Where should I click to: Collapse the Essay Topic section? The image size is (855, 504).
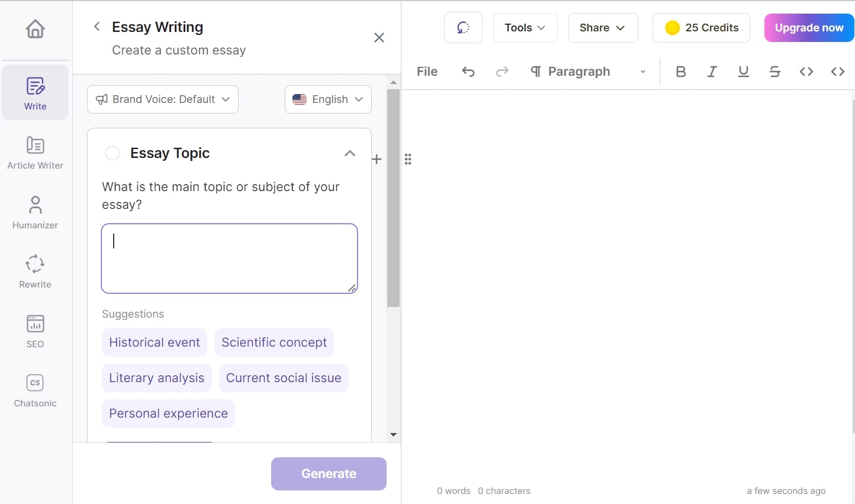(x=350, y=153)
